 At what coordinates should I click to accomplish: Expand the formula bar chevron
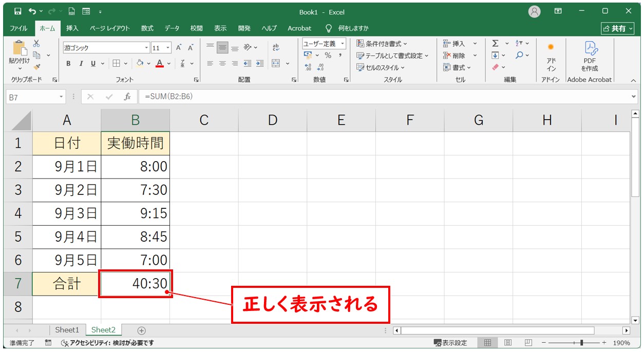coord(634,96)
